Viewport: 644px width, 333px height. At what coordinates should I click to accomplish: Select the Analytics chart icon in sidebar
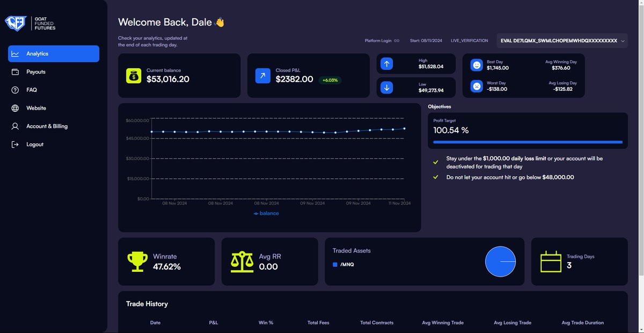tap(16, 54)
